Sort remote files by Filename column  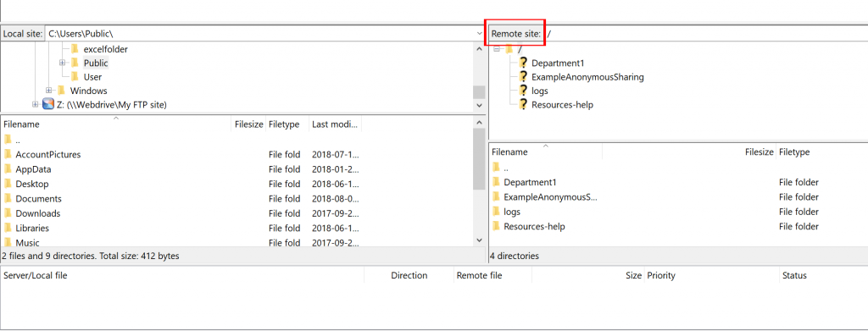click(x=546, y=152)
